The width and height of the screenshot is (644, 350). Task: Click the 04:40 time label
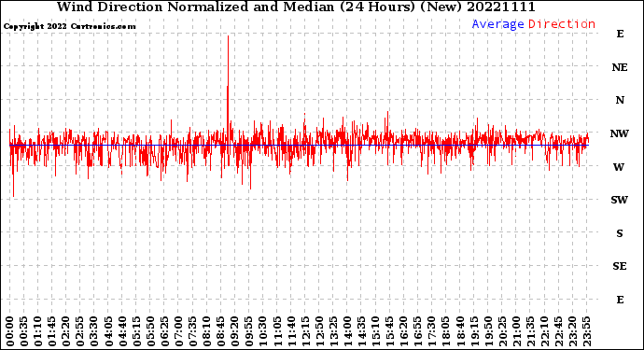click(x=123, y=331)
